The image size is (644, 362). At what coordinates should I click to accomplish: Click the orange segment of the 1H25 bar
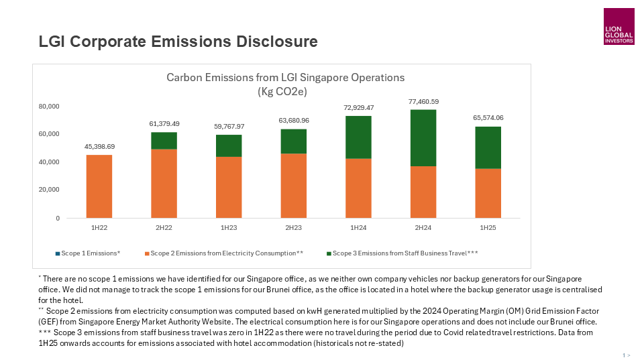488,193
